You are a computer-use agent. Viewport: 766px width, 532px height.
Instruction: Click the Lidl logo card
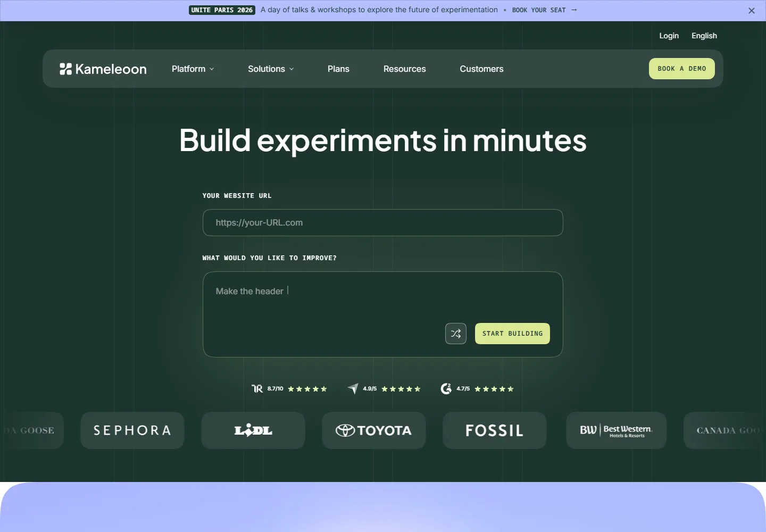coord(253,430)
